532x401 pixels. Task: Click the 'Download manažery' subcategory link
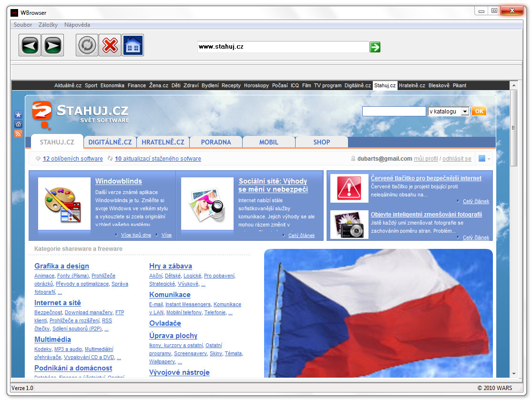pos(89,312)
